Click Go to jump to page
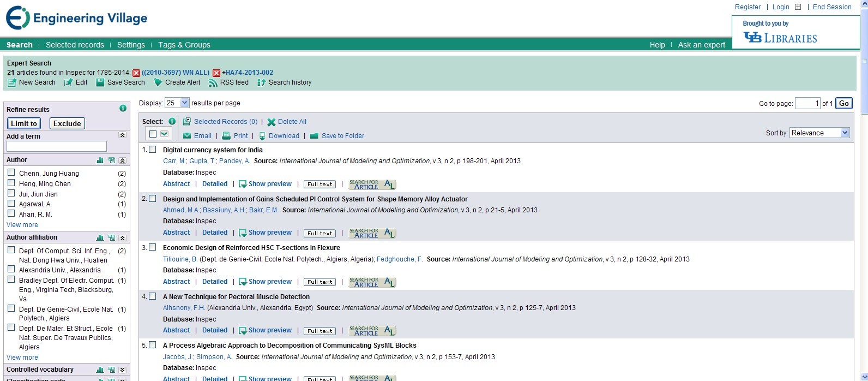868x381 pixels. (x=844, y=103)
